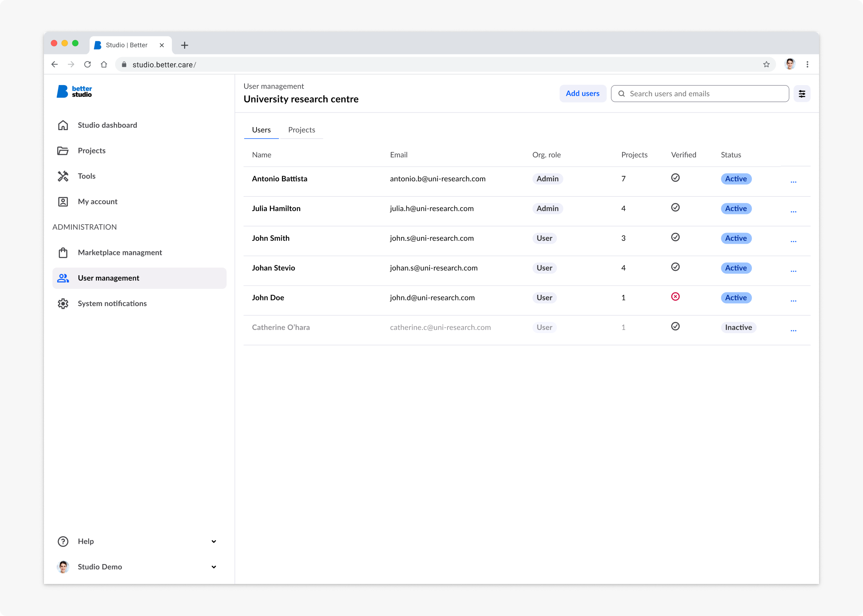This screenshot has width=863, height=616.
Task: Open the Studio dashboard home icon
Action: point(63,125)
